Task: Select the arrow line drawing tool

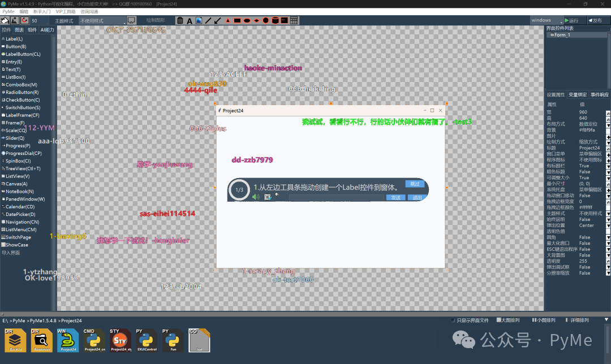Action: tap(218, 21)
